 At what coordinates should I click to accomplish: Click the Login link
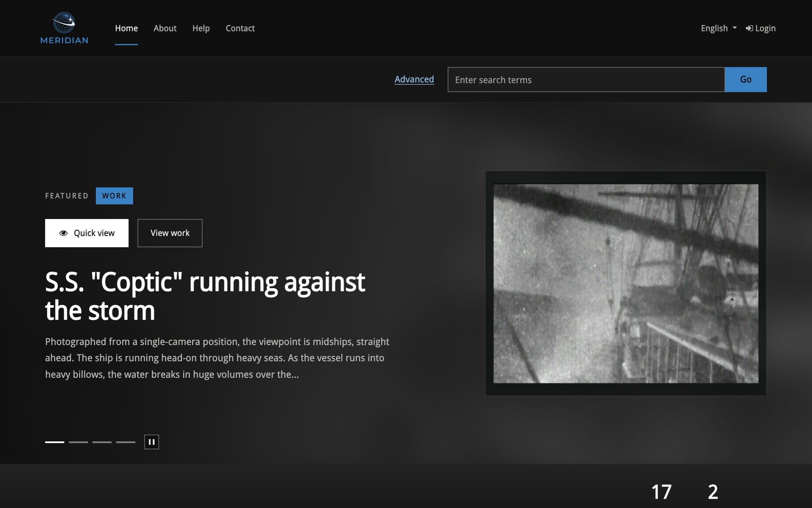point(760,28)
